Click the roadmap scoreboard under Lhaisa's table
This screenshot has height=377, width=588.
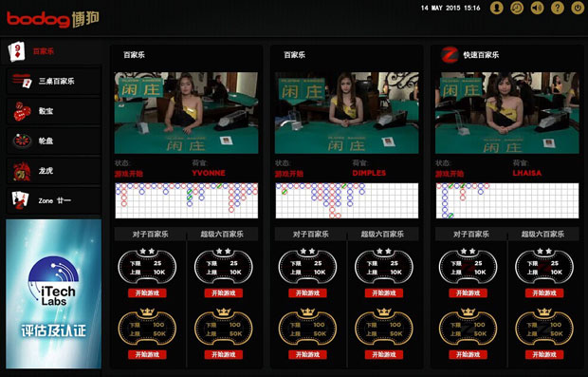coord(507,200)
